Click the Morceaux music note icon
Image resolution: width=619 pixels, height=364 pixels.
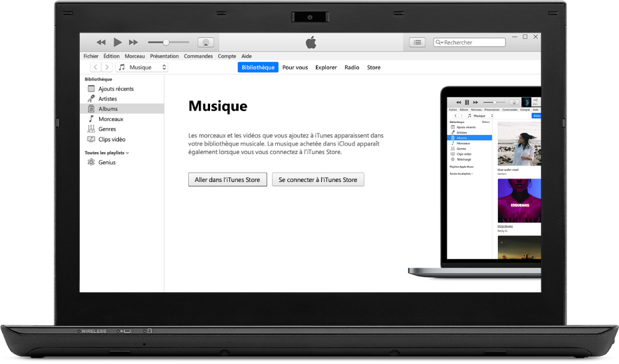[x=91, y=119]
